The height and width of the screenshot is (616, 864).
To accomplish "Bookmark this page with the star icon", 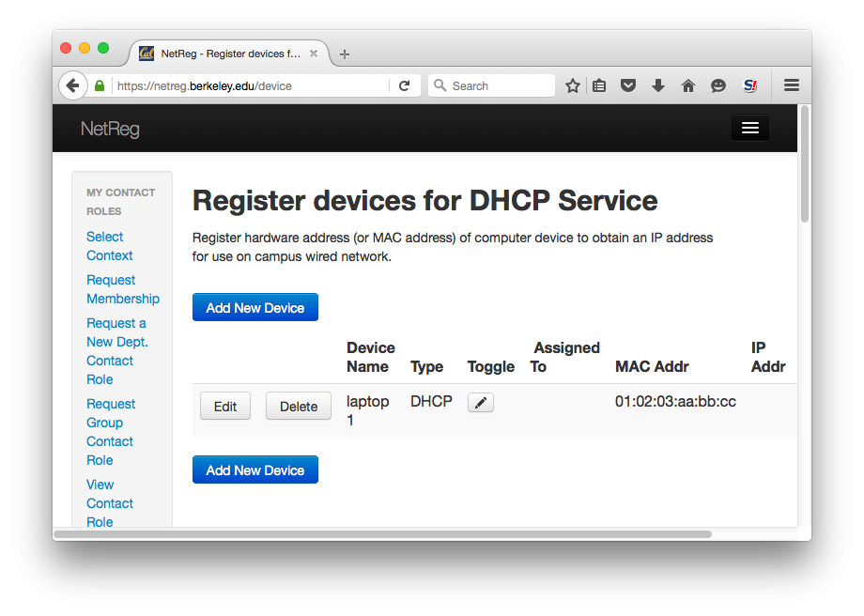I will coord(573,86).
